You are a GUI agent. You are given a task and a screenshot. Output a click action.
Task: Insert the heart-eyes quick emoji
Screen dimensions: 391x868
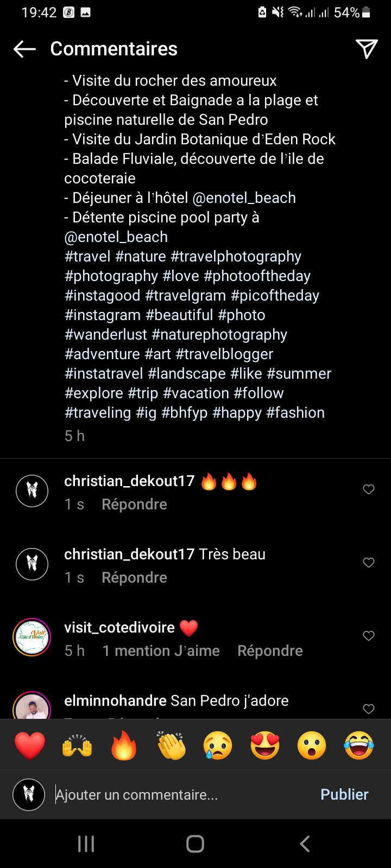pos(265,745)
